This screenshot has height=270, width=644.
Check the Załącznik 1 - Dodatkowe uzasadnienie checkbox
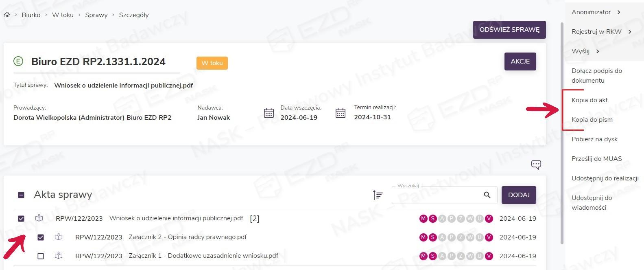coord(41,256)
